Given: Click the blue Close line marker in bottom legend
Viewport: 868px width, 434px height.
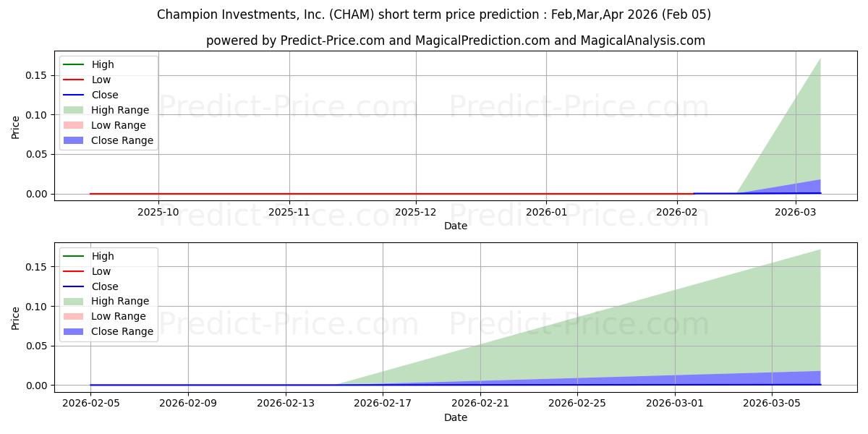Looking at the screenshot, I should [x=74, y=286].
